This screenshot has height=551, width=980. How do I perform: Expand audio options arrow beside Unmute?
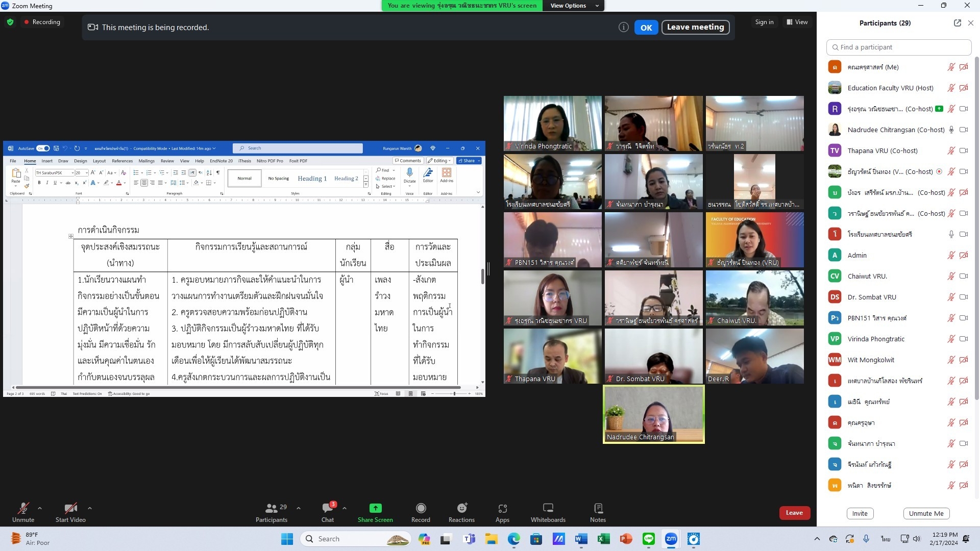coord(40,508)
